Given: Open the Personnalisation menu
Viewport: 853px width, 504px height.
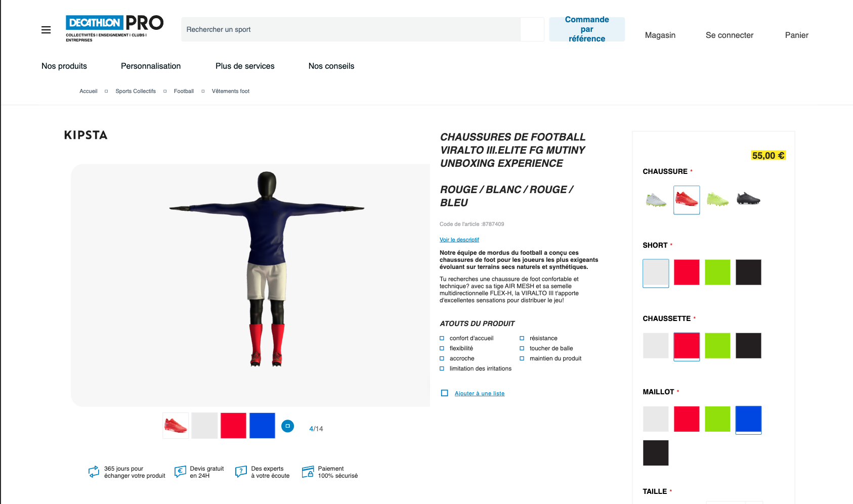Looking at the screenshot, I should 151,66.
